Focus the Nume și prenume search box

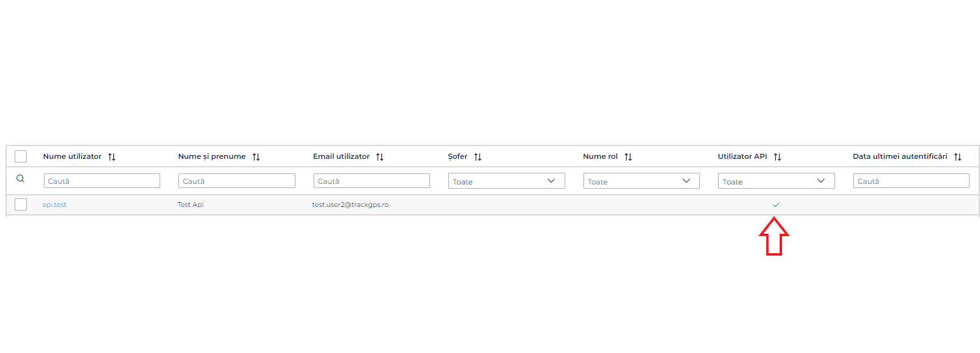click(236, 181)
